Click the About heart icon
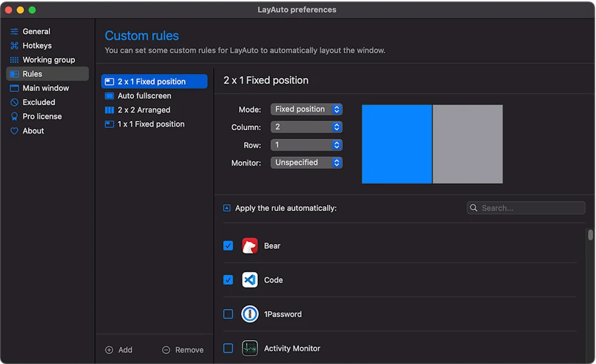This screenshot has width=596, height=364. [13, 130]
